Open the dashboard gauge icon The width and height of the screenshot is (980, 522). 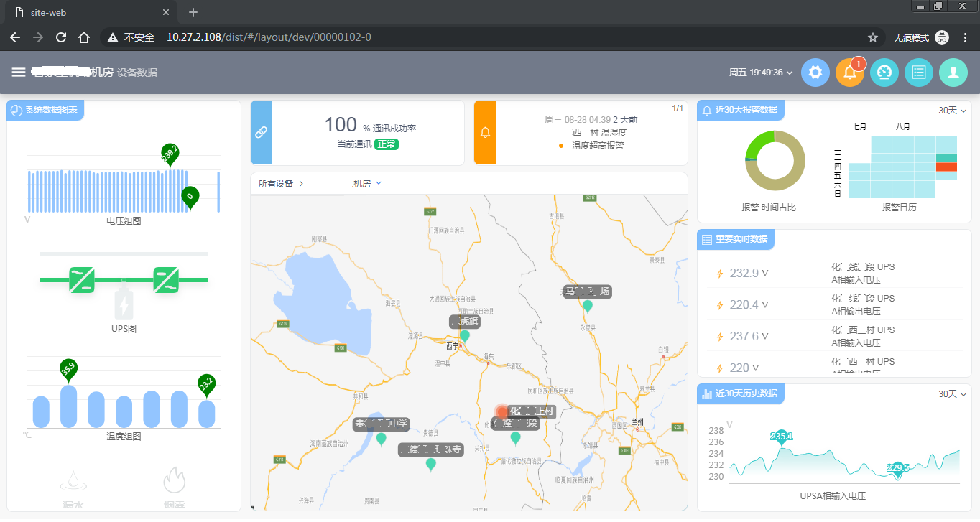coord(884,73)
